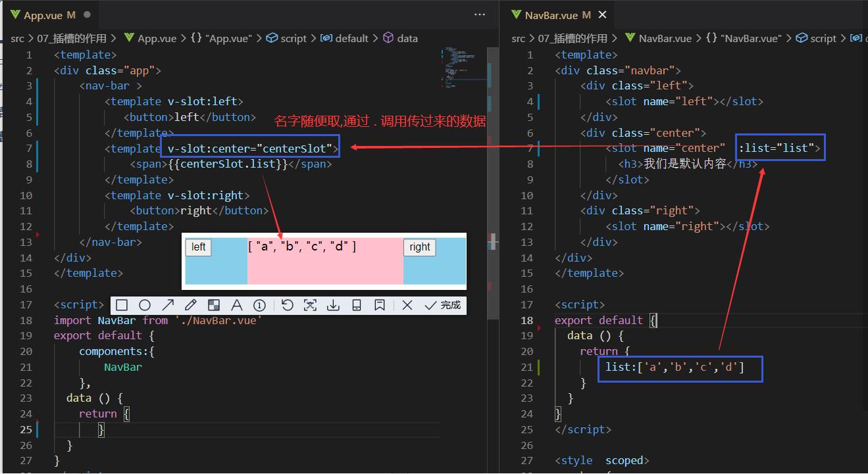Open the {} "NavBar.vue" breadcrumb
The width and height of the screenshot is (868, 474).
tap(744, 39)
